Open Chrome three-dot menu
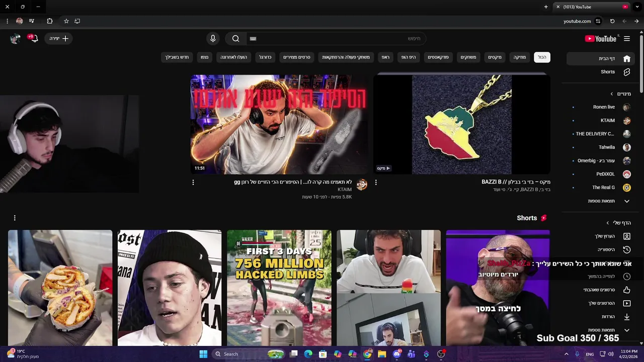 (x=7, y=21)
